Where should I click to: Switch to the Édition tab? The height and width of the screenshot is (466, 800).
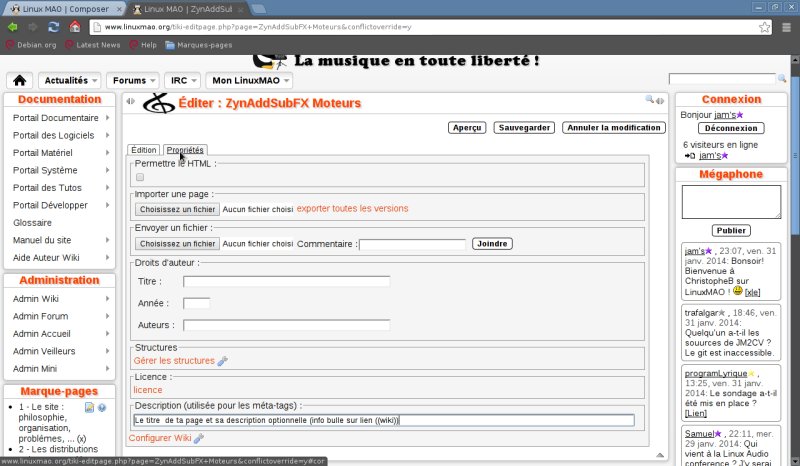point(143,150)
